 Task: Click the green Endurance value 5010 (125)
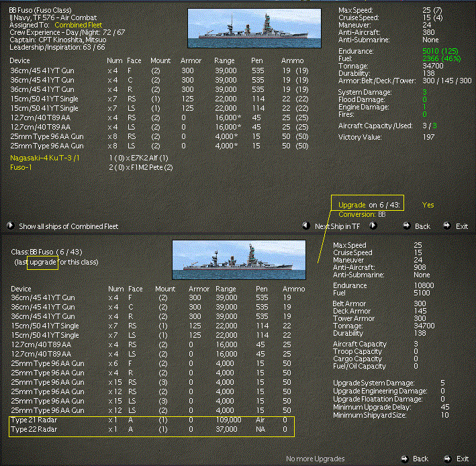(440, 51)
